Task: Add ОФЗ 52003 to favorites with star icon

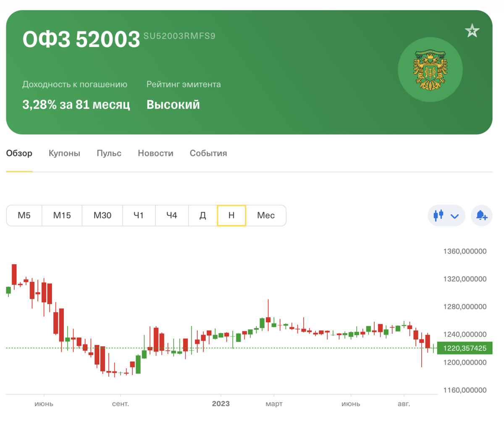Action: [x=472, y=31]
